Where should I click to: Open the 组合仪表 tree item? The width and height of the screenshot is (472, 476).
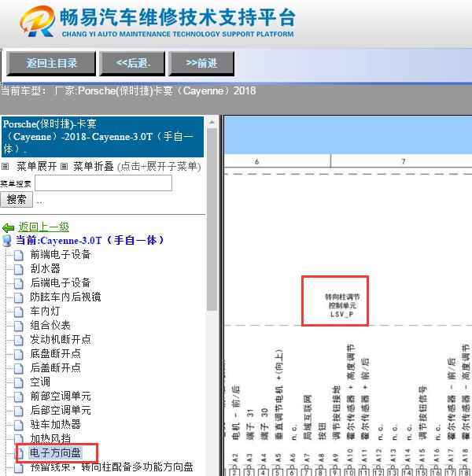coord(50,326)
